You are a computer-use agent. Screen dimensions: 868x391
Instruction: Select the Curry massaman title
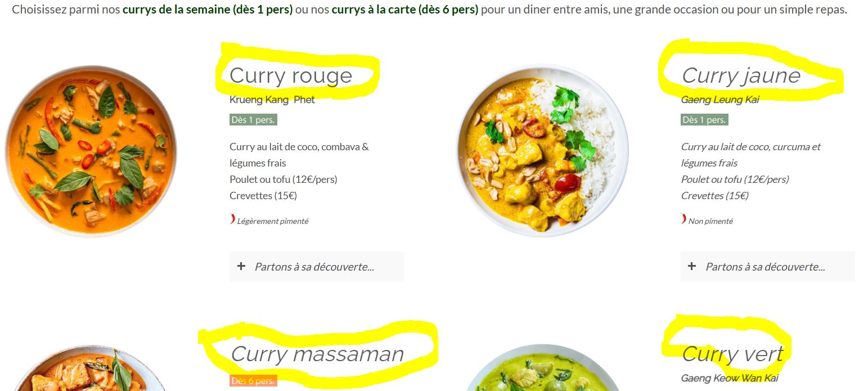(317, 354)
